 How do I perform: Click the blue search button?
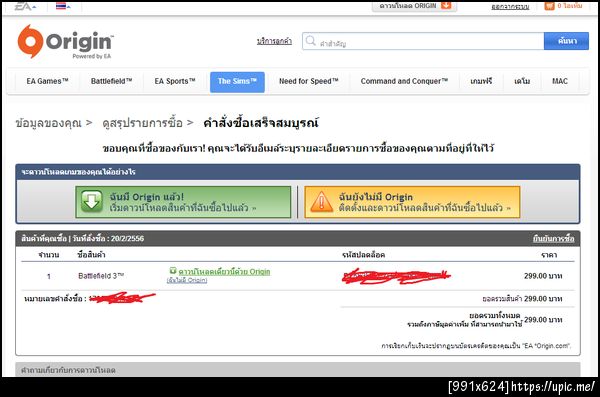tap(566, 41)
